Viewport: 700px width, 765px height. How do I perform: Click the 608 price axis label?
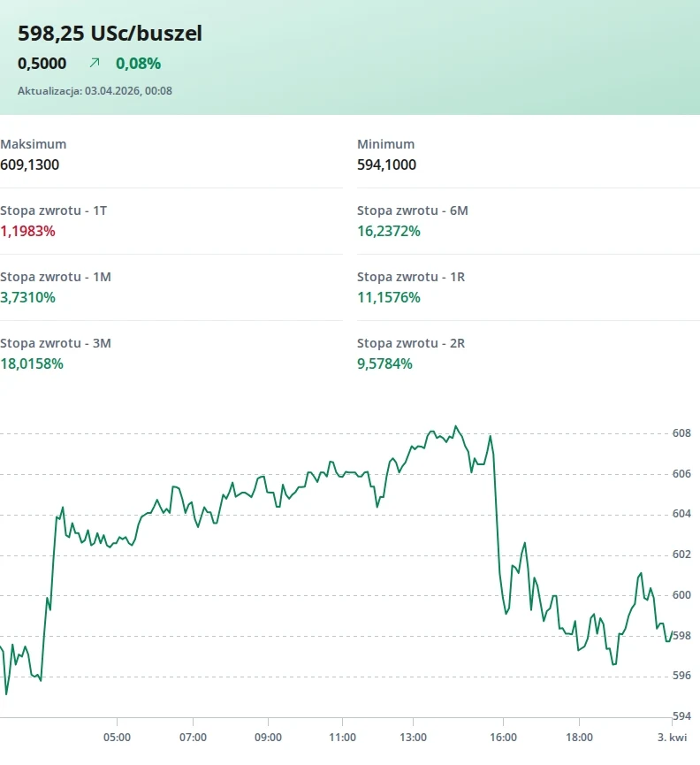click(681, 433)
